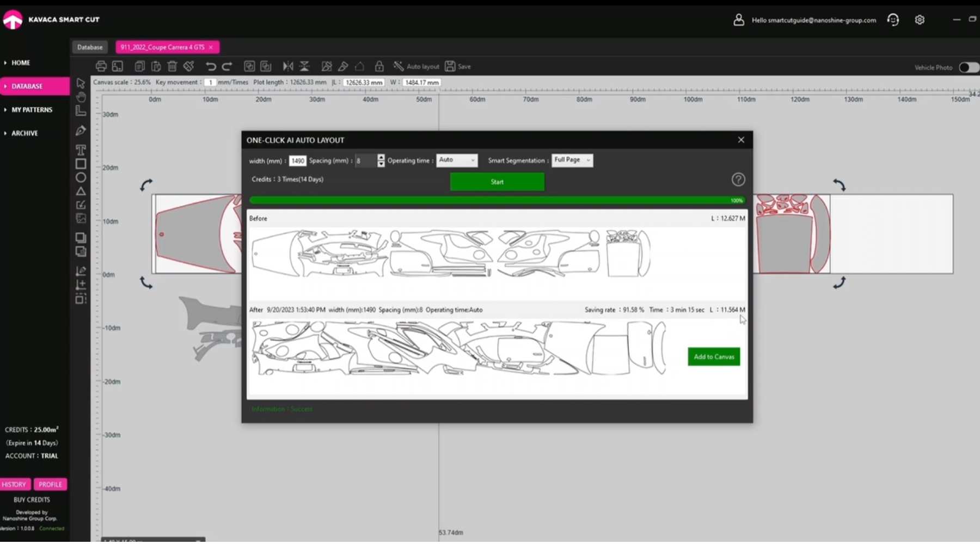The width and height of the screenshot is (980, 544).
Task: Click the L length value field
Action: pos(364,83)
